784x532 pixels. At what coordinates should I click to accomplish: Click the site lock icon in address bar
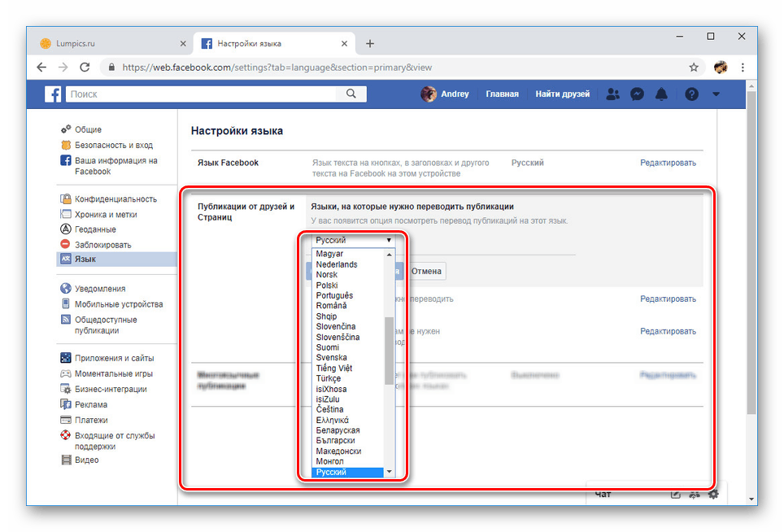tap(111, 67)
